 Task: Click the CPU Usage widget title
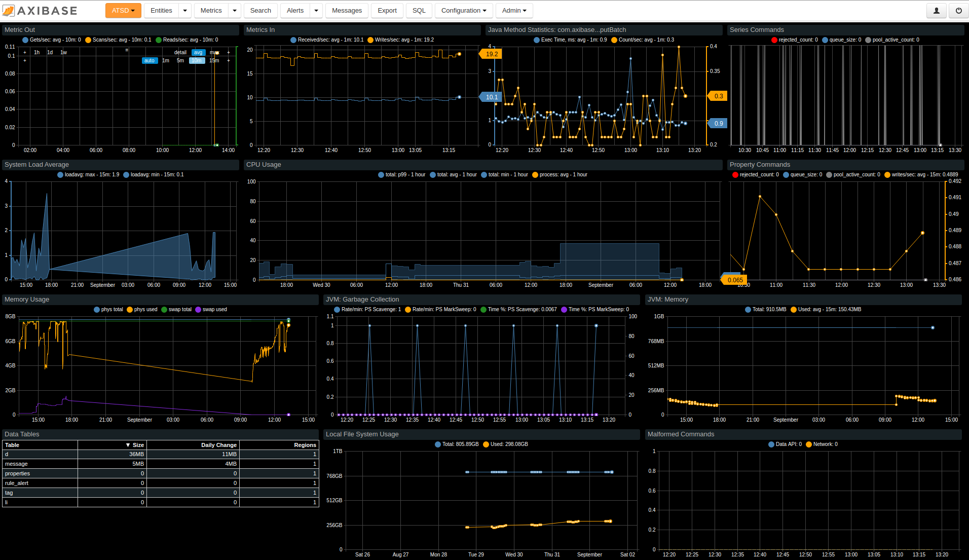[264, 165]
